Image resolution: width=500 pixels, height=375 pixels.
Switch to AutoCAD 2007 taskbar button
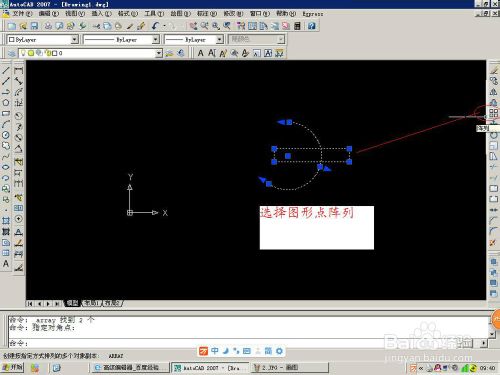209,368
